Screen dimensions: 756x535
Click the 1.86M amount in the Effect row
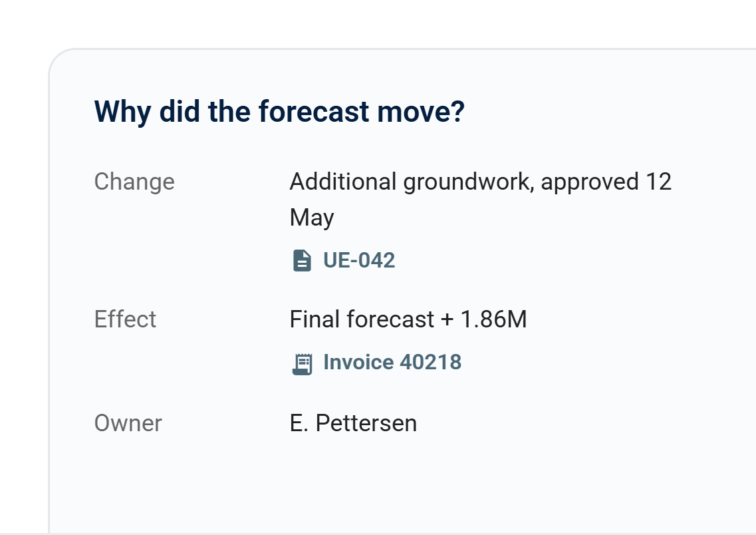494,319
